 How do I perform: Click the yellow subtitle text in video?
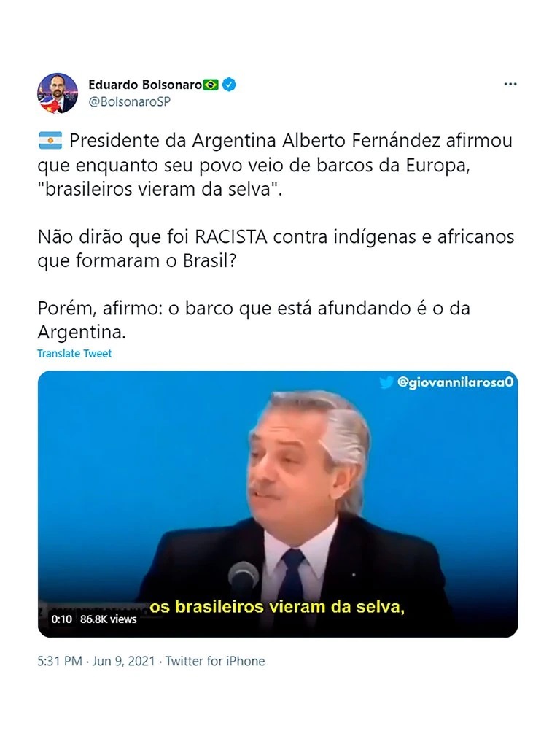click(x=276, y=607)
